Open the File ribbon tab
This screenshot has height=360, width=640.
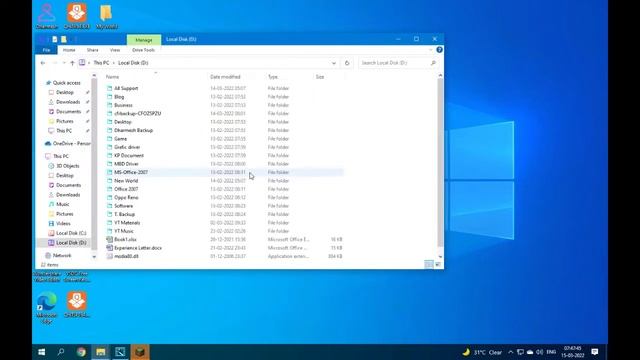pyautogui.click(x=46, y=50)
